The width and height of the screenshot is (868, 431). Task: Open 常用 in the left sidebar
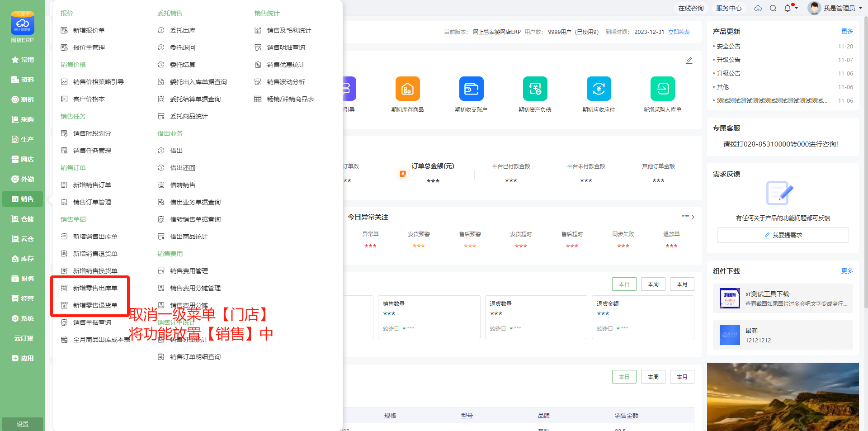click(23, 60)
